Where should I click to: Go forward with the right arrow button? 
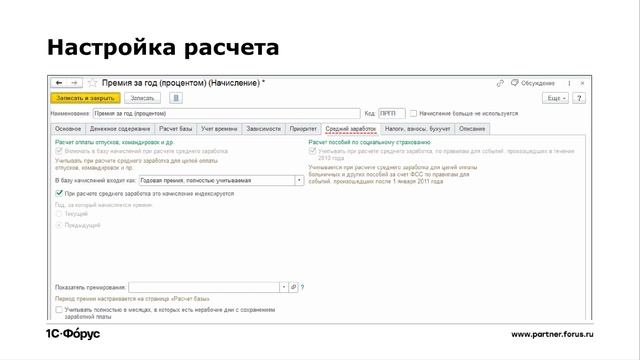click(74, 83)
